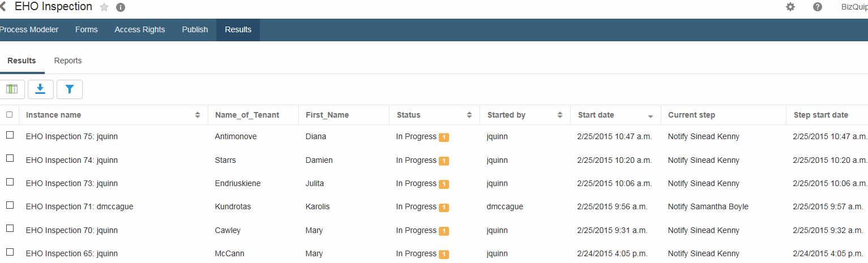Click the back arrow beside EHO Inspection
The width and height of the screenshot is (868, 263).
(x=3, y=7)
